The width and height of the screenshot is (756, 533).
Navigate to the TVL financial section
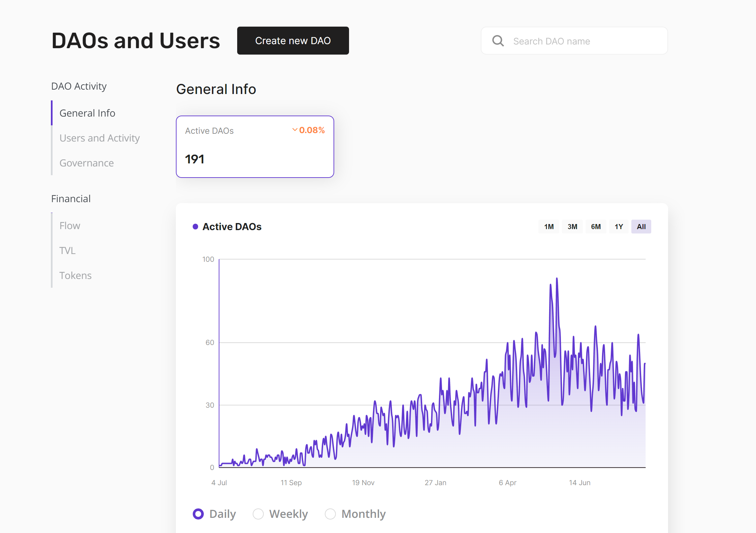(68, 250)
